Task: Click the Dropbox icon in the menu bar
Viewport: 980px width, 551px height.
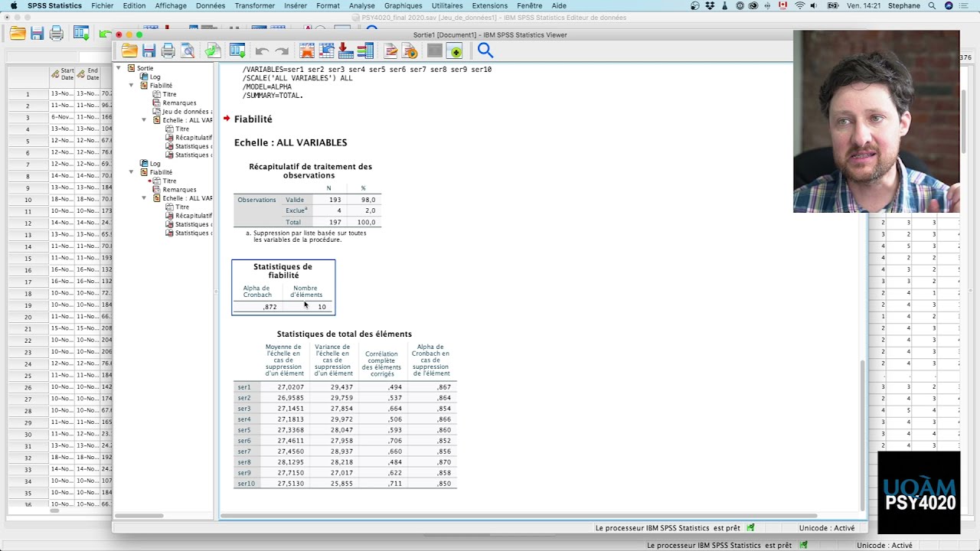Action: (x=711, y=5)
